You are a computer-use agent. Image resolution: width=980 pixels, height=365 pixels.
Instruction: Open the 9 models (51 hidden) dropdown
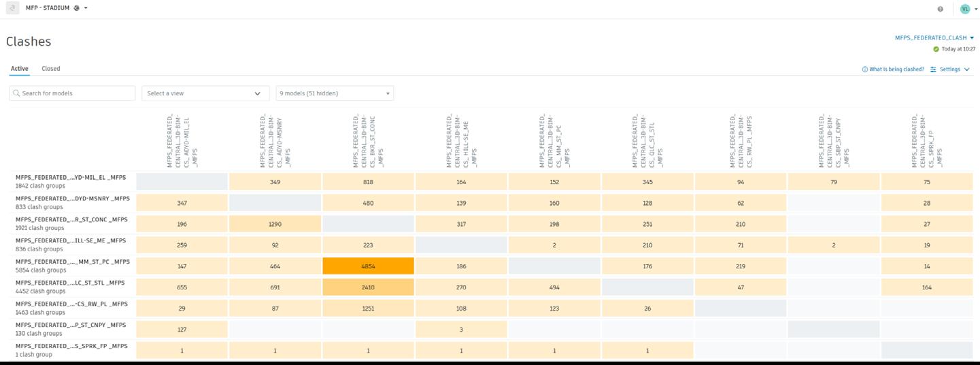(335, 93)
